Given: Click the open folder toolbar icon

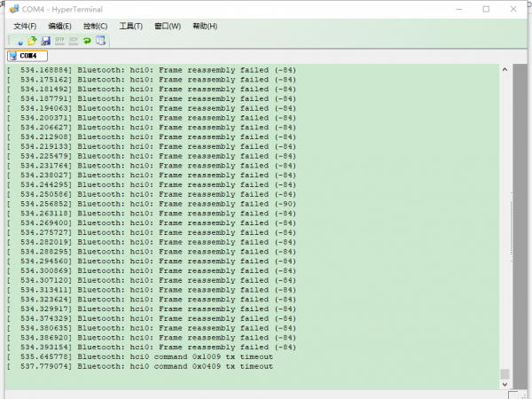Looking at the screenshot, I should point(33,41).
